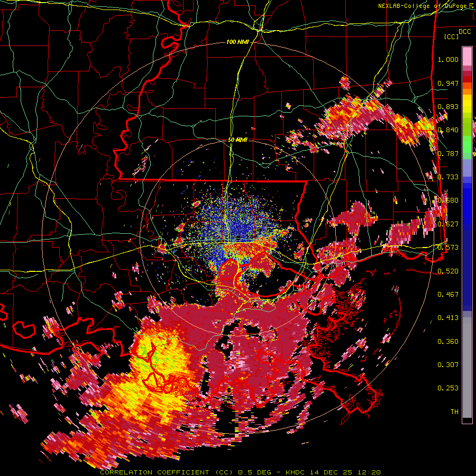The image size is (476, 476).
Task: Click the 0.413 scale value
Action: pyautogui.click(x=448, y=318)
